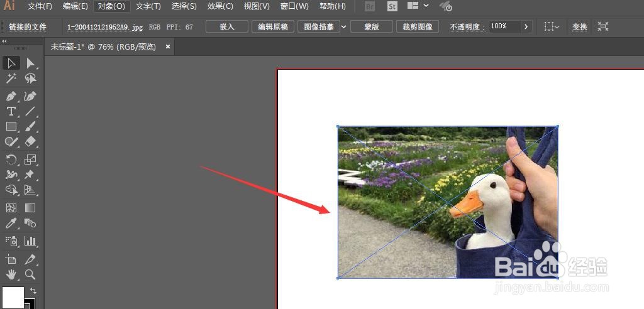
Task: Select the Magic Wand tool
Action: pyautogui.click(x=11, y=79)
